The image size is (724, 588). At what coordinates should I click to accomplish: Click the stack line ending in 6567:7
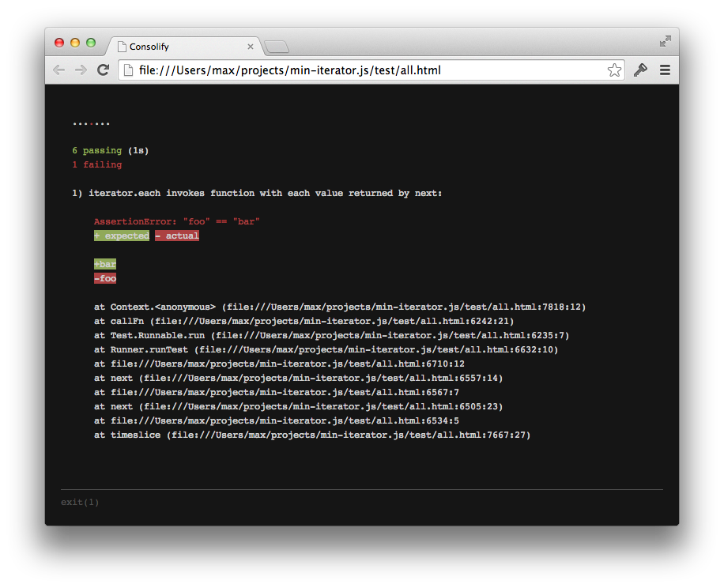point(277,392)
